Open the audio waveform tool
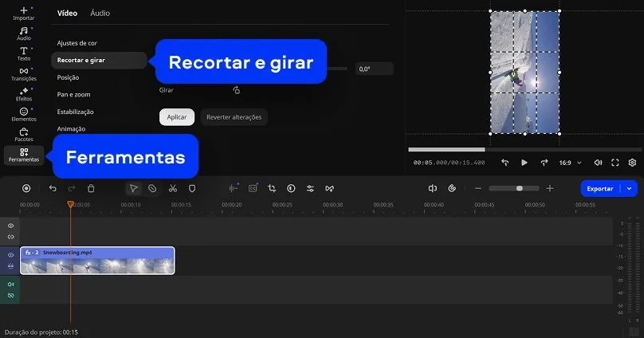The image size is (644, 338). (x=234, y=188)
